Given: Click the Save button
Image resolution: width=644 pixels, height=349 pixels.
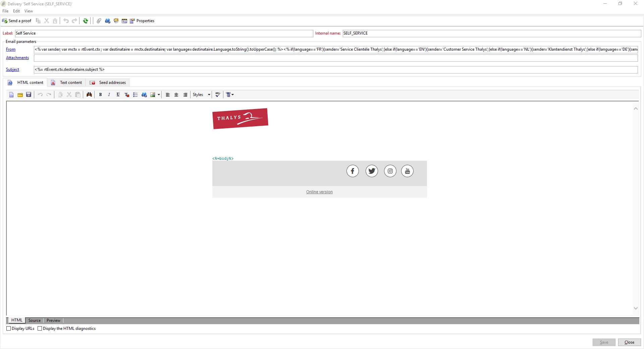Looking at the screenshot, I should pos(604,342).
